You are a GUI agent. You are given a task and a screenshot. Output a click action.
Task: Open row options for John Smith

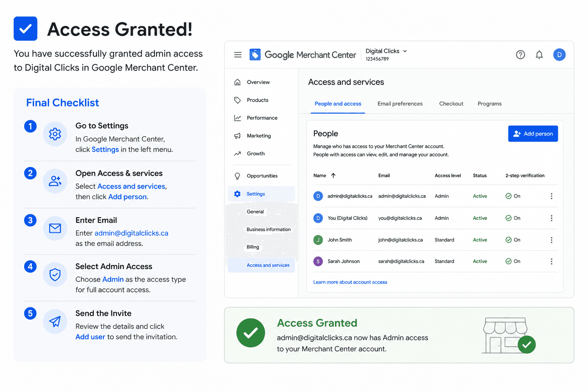point(551,240)
